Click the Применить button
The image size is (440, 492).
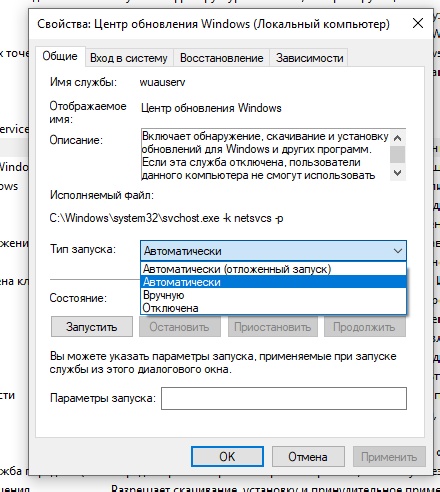pos(389,457)
